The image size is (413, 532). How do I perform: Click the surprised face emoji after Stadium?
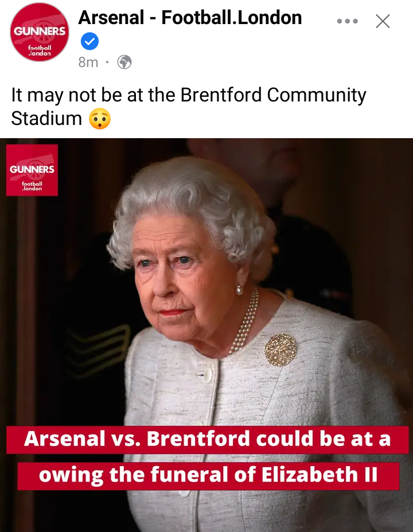pos(100,119)
